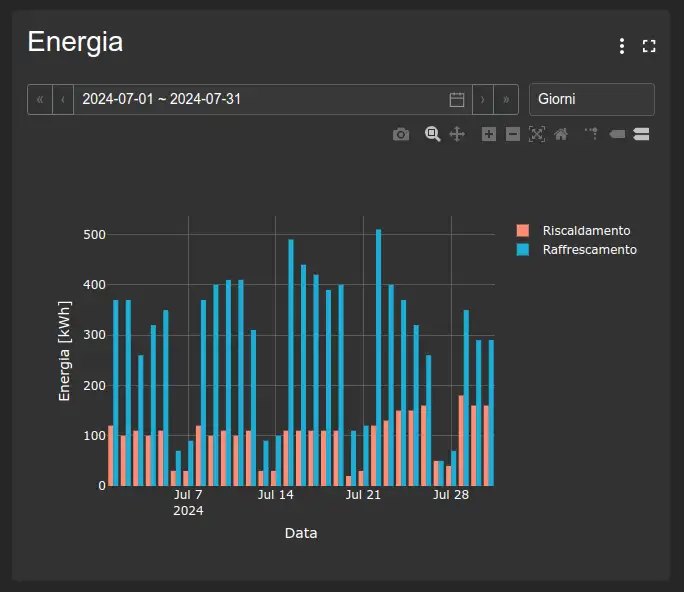Click the date range field 2024-07-01 ~ 2024-07-31
684x592 pixels.
[273, 99]
